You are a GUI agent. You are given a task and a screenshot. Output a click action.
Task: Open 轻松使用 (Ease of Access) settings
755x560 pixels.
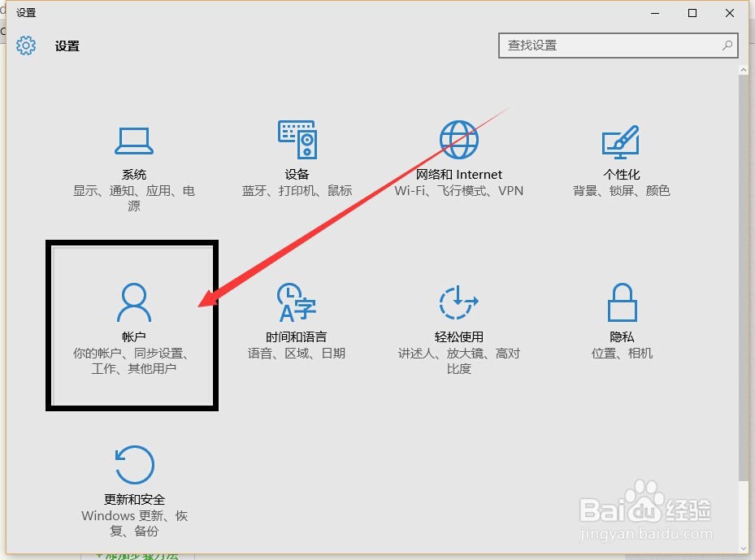(x=458, y=321)
